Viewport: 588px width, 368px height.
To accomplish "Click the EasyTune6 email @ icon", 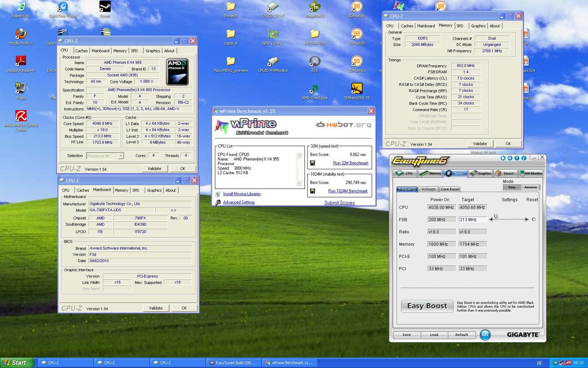I will click(x=510, y=158).
